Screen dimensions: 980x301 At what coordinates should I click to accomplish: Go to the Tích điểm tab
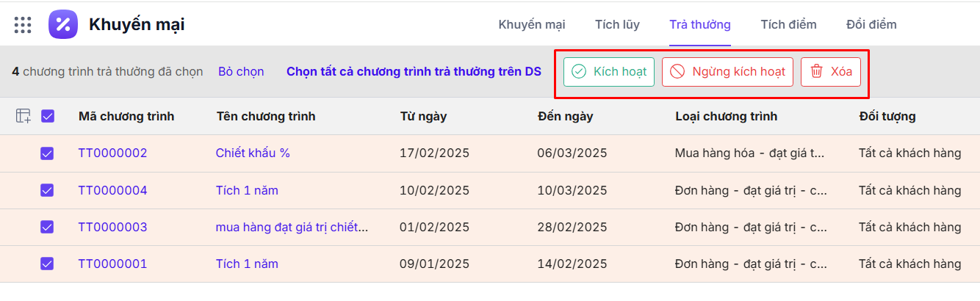[788, 25]
